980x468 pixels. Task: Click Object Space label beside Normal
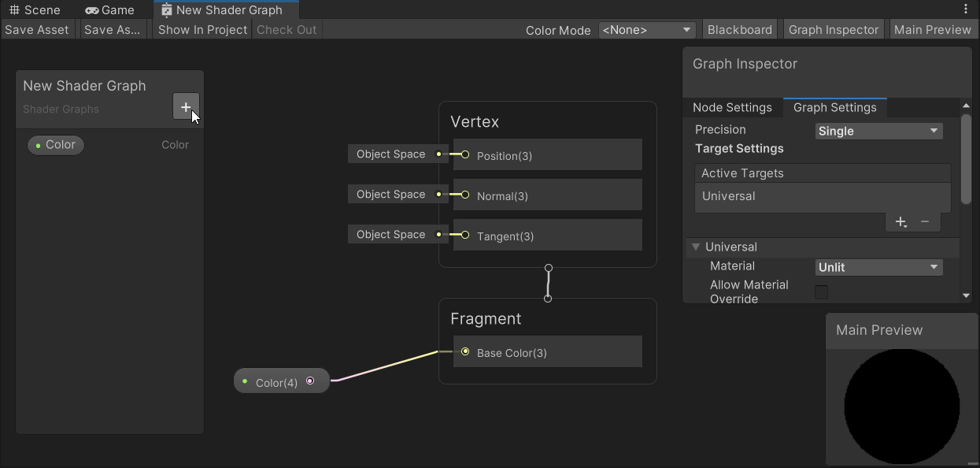[390, 195]
